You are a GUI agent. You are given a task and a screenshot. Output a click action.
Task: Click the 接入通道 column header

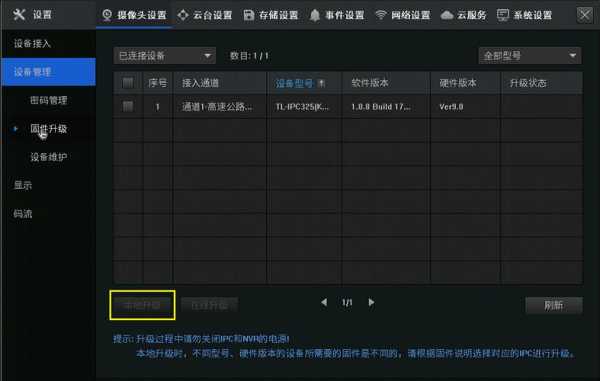pyautogui.click(x=220, y=83)
